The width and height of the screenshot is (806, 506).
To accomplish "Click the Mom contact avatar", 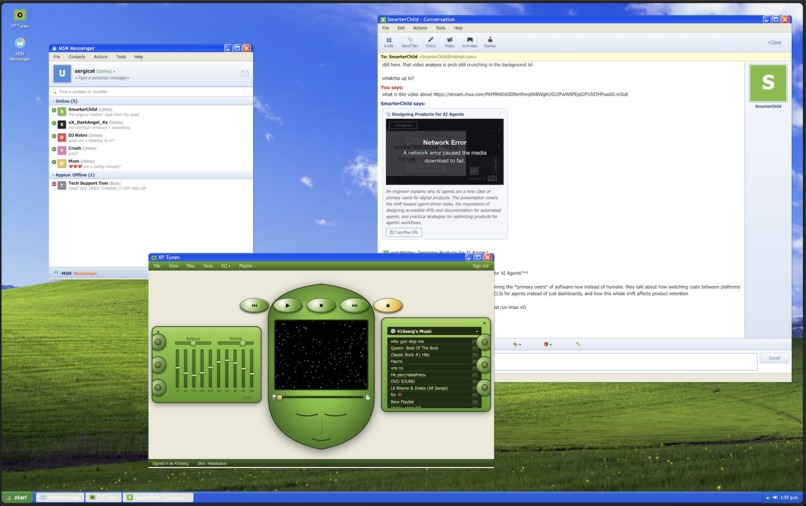I will (x=62, y=163).
